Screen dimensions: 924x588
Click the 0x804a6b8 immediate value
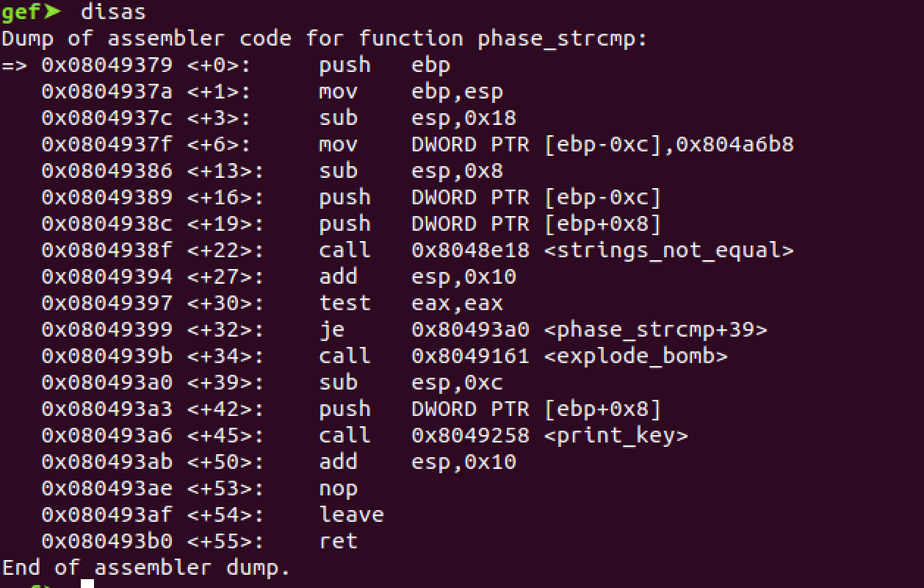(735, 144)
